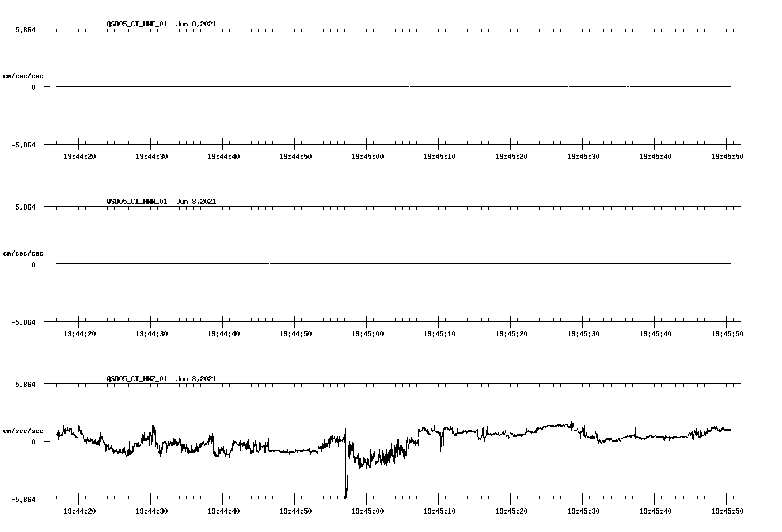This screenshot has width=782, height=532.
Task: Click the 5.864 upper limit on HNN chart
Action: coord(25,207)
